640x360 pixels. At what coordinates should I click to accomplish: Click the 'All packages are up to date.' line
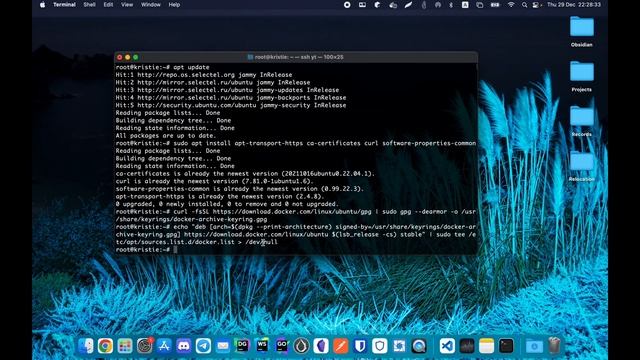(x=166, y=136)
